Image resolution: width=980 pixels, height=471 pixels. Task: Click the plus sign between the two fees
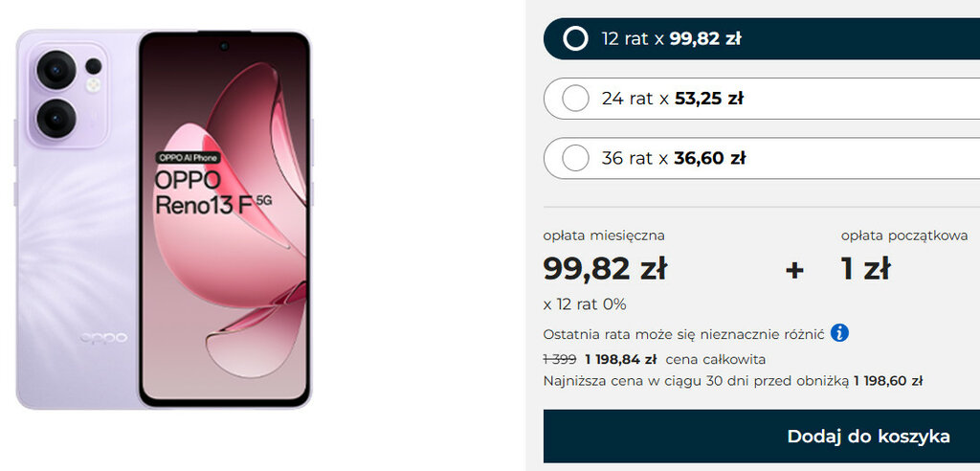[x=794, y=270]
